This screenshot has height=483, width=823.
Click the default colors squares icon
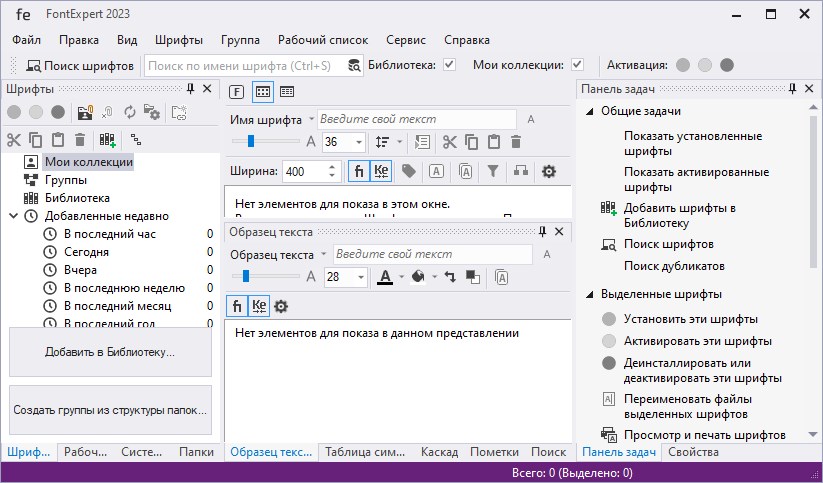click(x=472, y=277)
